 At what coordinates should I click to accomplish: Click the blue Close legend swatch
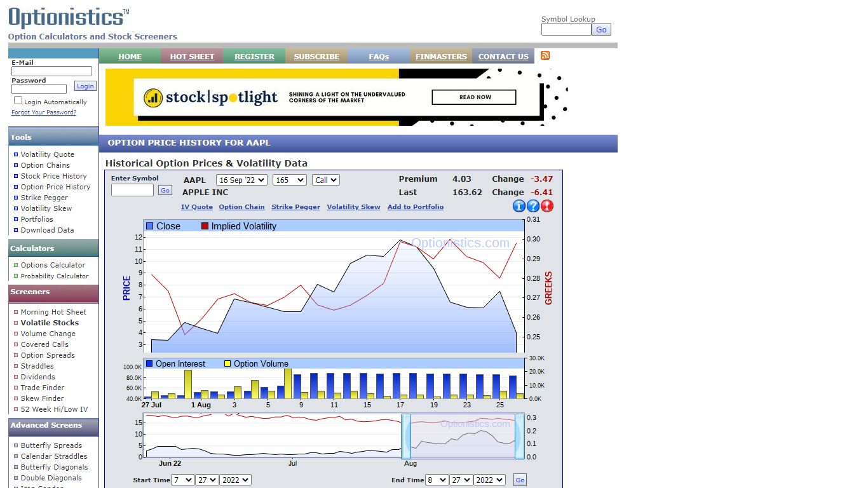click(150, 226)
